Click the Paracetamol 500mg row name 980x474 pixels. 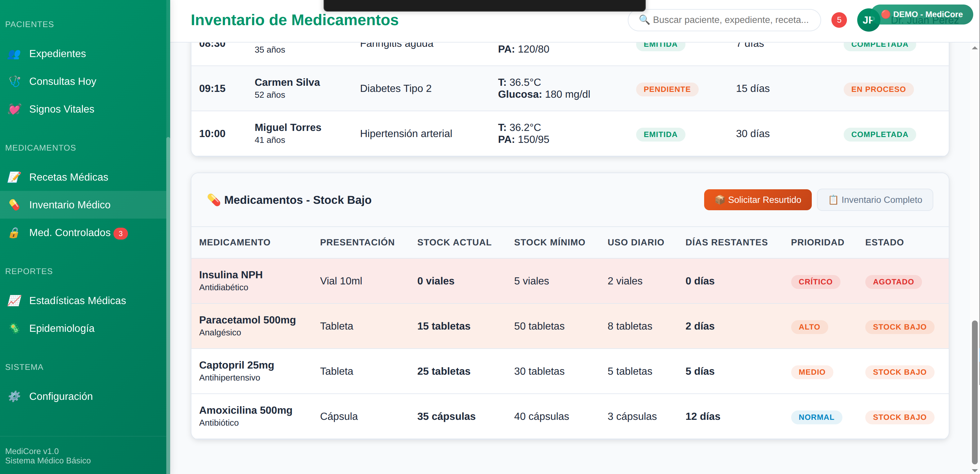click(247, 320)
